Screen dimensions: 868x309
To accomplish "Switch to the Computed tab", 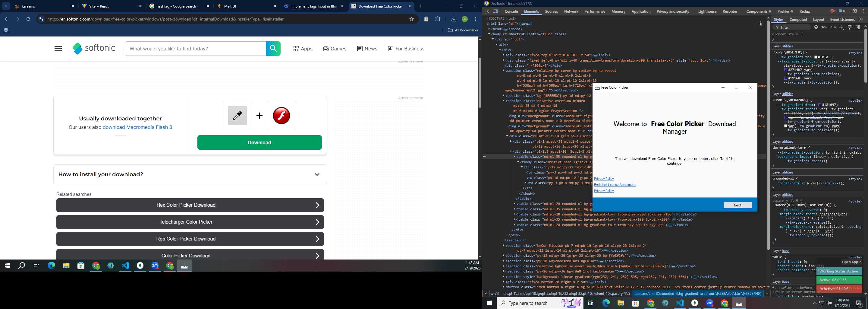I will pyautogui.click(x=798, y=20).
